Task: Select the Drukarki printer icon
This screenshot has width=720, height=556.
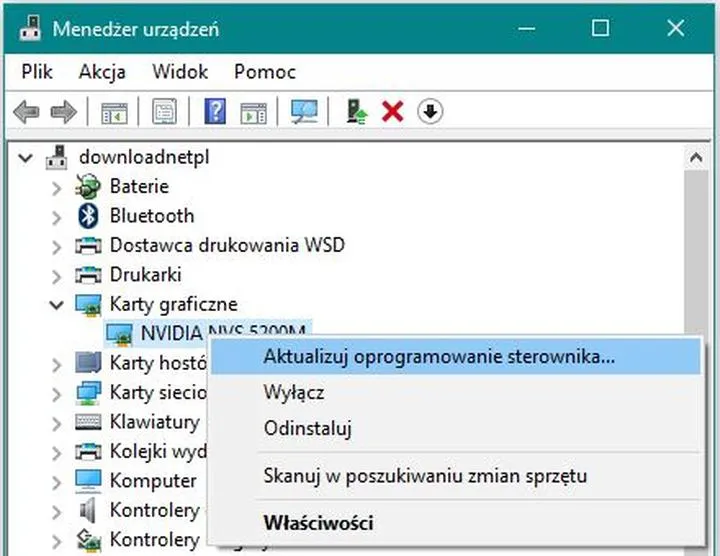Action: 88,275
